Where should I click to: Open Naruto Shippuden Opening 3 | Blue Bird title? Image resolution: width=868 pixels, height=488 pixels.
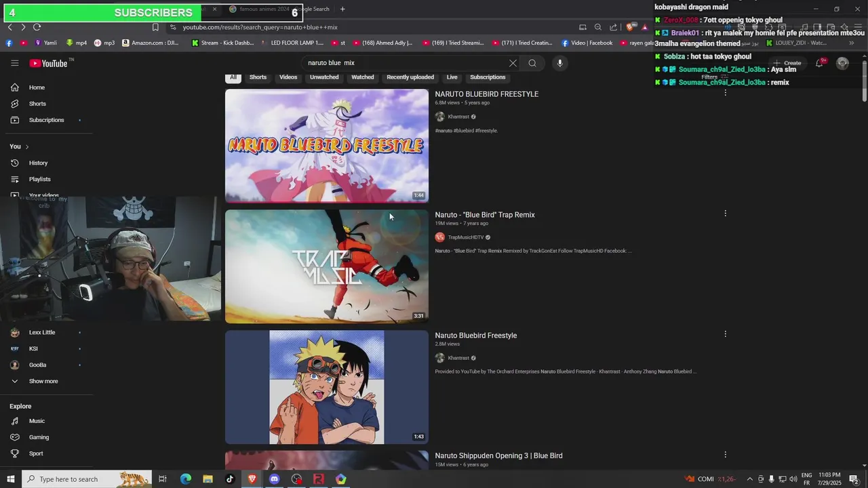pos(498,455)
